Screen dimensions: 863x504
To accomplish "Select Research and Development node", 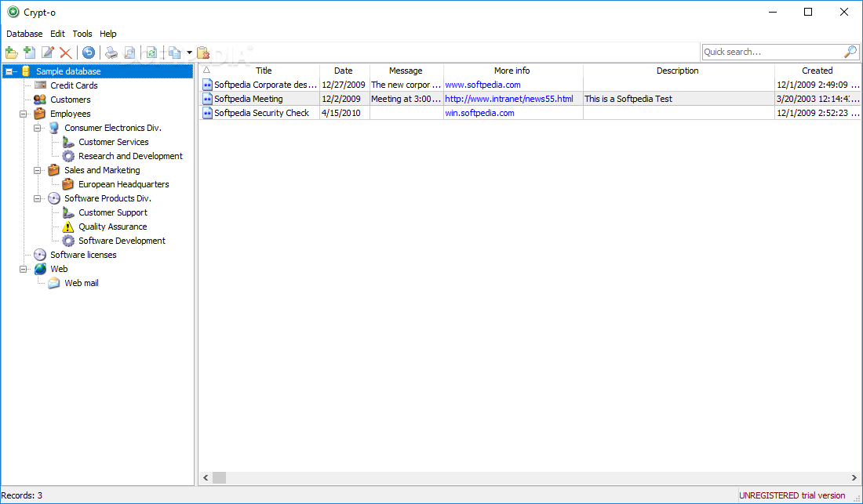I will (x=130, y=156).
